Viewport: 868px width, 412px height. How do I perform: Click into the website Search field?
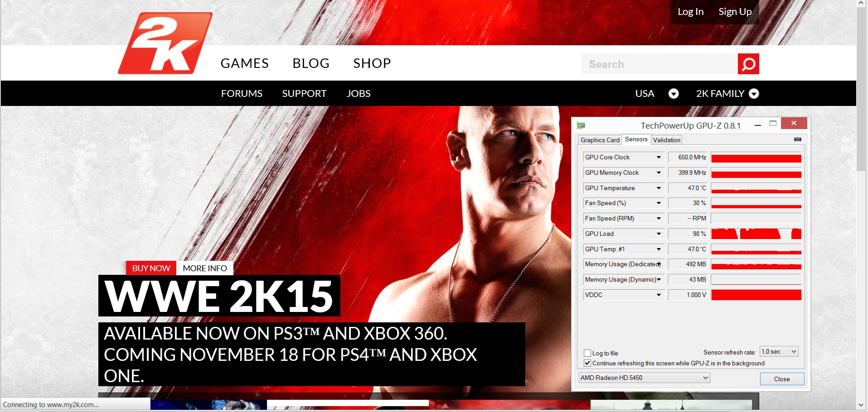pyautogui.click(x=659, y=64)
